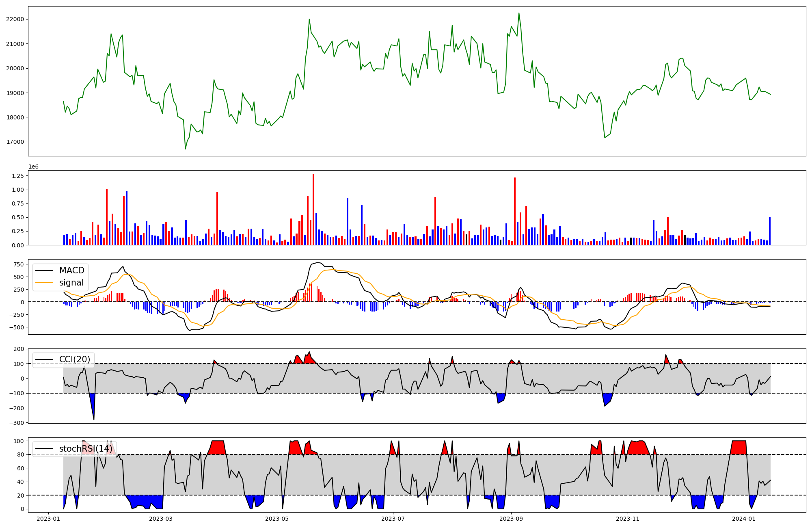
Task: Click the 1e6 volume scale label
Action: [x=33, y=167]
